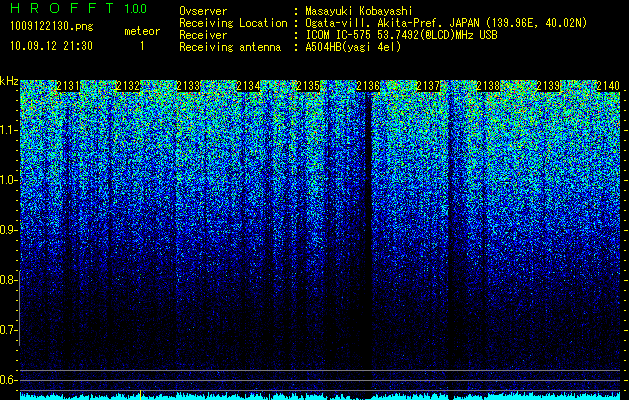Click the 'meteor' count label
629x400 pixels.
(142, 31)
